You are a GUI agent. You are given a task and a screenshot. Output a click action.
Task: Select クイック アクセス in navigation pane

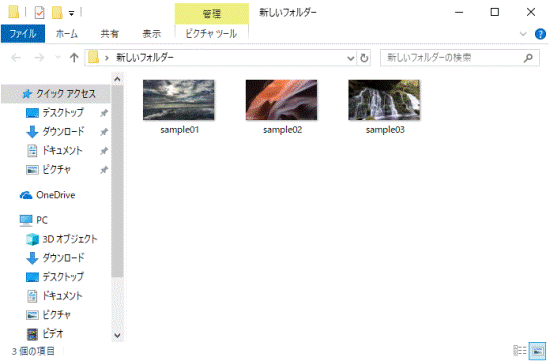56,94
